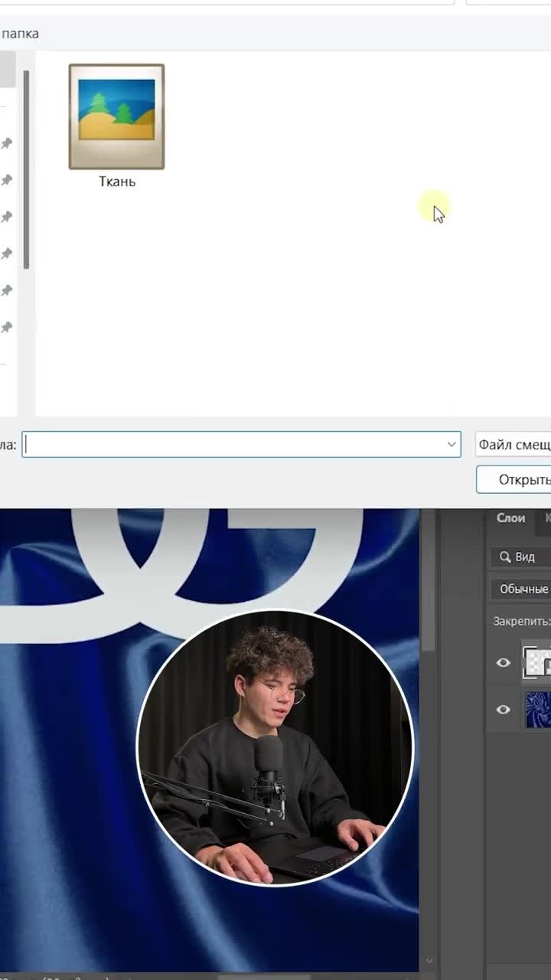Click the bottommost pin icon in sidebar
The width and height of the screenshot is (551, 980).
[7, 327]
